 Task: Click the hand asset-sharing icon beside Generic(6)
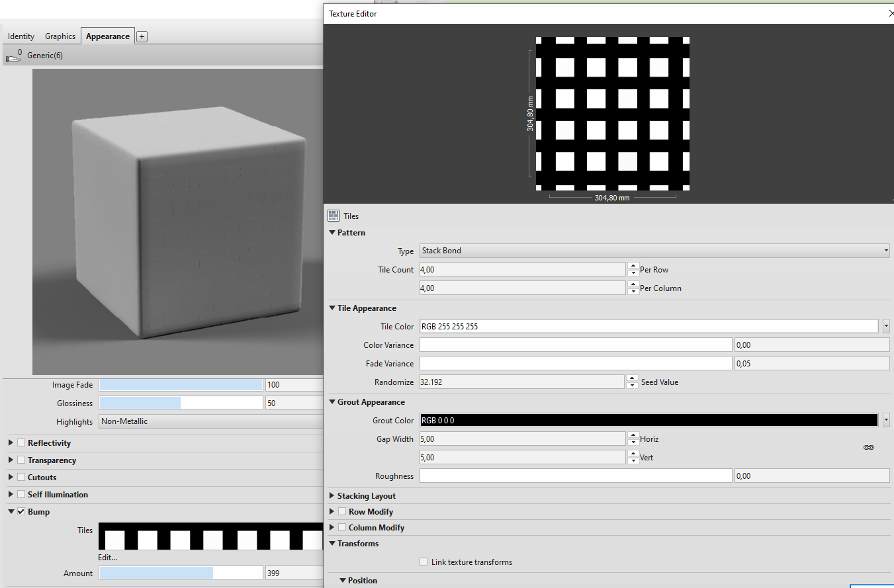tap(14, 56)
